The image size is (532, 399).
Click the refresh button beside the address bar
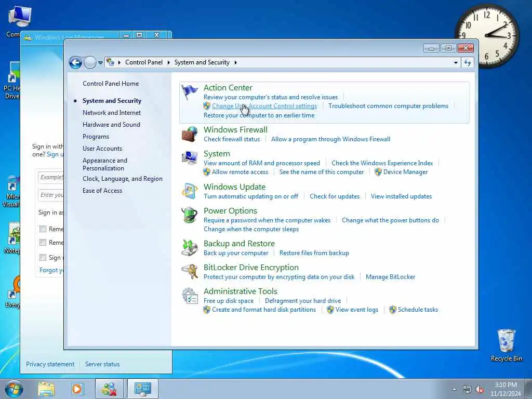click(468, 62)
